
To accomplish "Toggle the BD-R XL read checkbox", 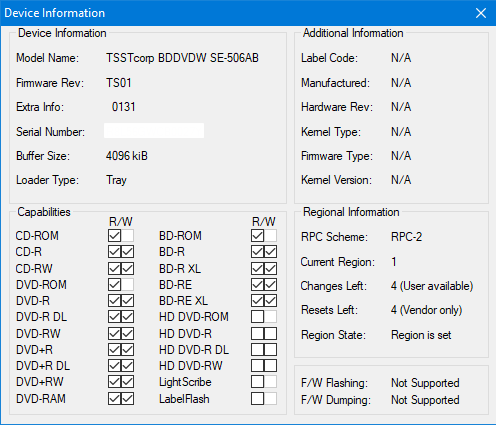I will point(257,268).
